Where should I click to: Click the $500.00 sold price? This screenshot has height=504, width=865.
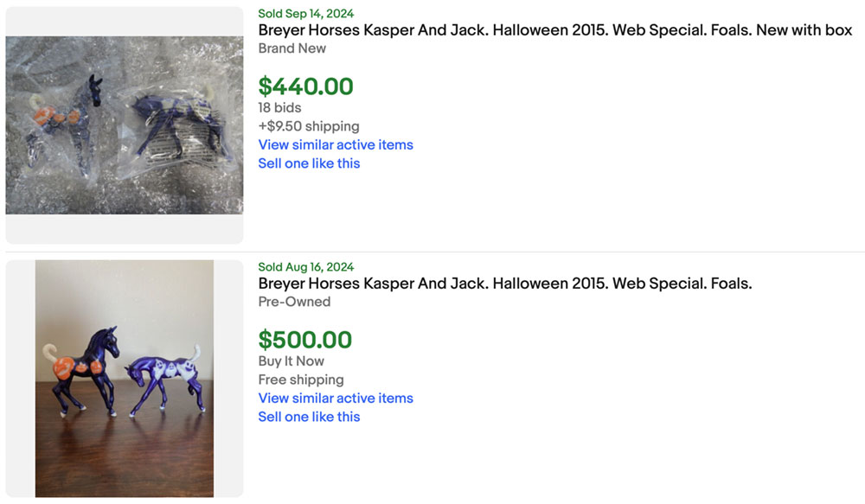305,340
